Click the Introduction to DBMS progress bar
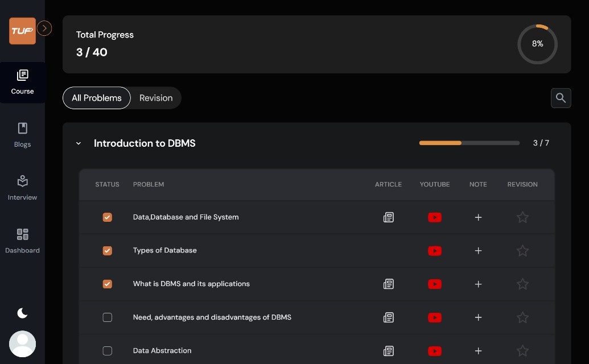 (468, 143)
